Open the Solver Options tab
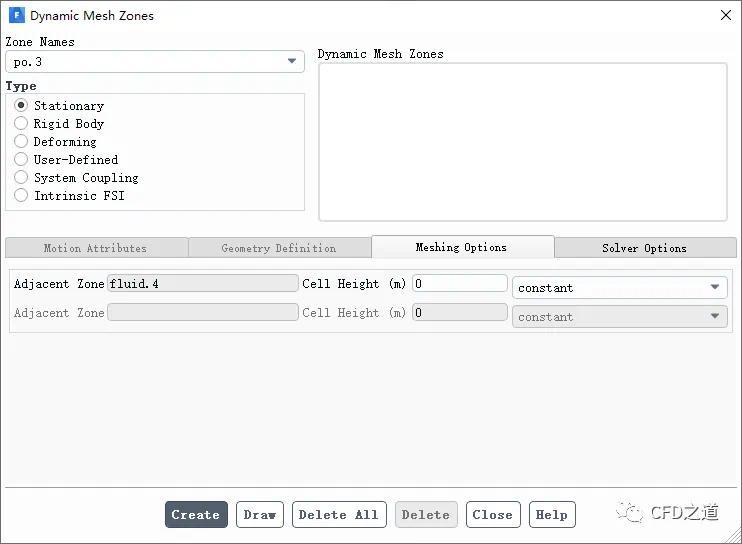This screenshot has height=544, width=742. click(645, 248)
